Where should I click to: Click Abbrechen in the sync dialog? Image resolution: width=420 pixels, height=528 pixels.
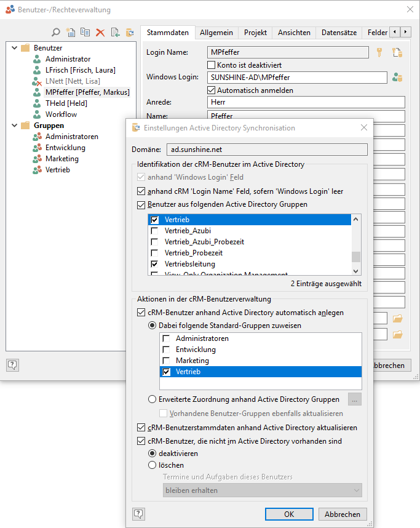342,514
